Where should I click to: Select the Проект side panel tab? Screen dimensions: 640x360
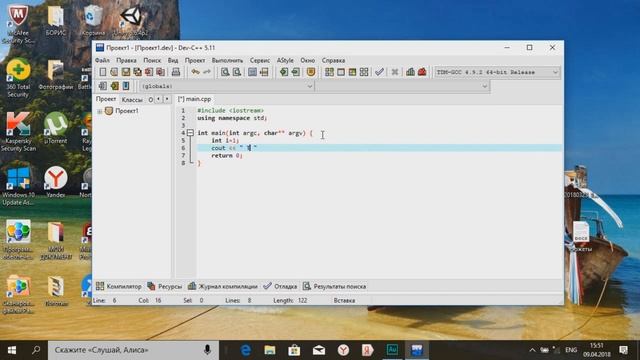tap(106, 99)
